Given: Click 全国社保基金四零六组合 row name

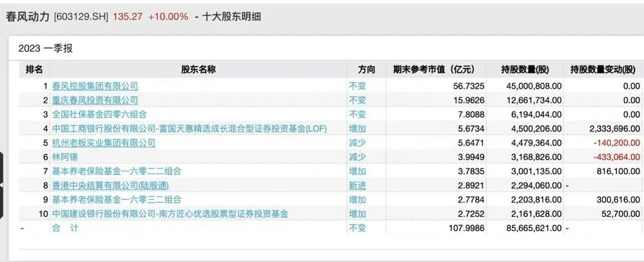Looking at the screenshot, I should click(99, 114).
